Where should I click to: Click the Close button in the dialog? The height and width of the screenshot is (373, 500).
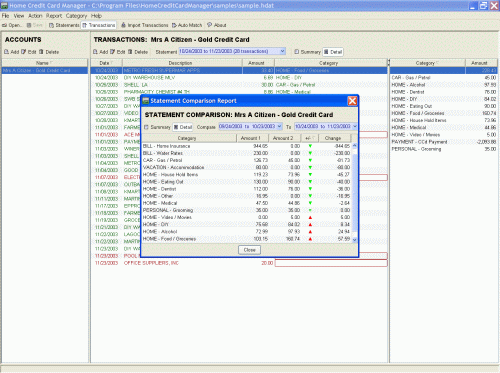[249, 250]
